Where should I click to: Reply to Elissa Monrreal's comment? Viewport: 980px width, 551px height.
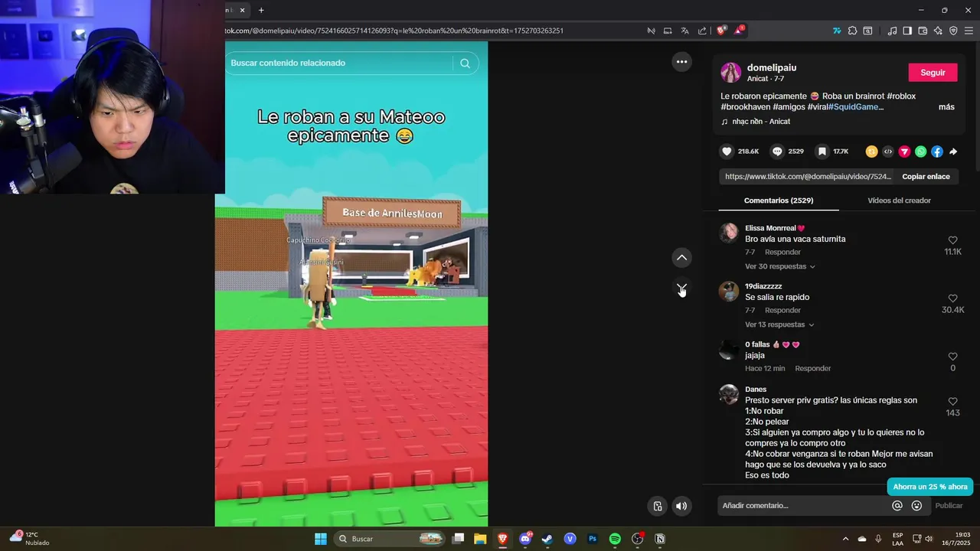[782, 252]
